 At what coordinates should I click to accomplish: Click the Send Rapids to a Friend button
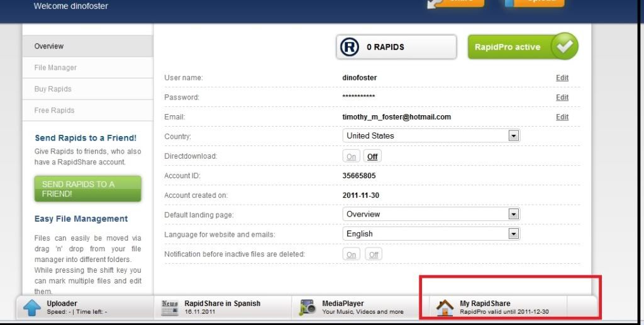[88, 189]
